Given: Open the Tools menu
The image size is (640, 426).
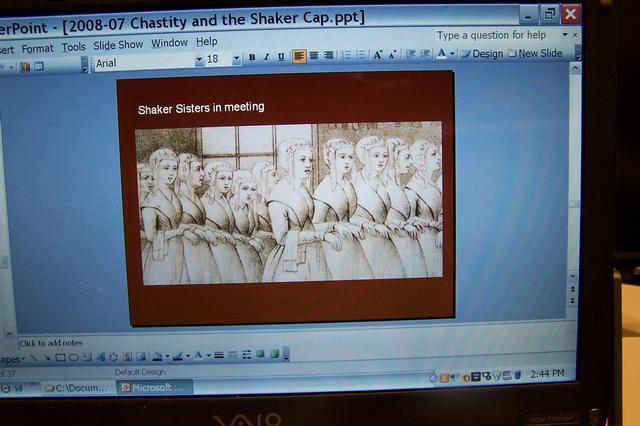Looking at the screenshot, I should tap(73, 47).
